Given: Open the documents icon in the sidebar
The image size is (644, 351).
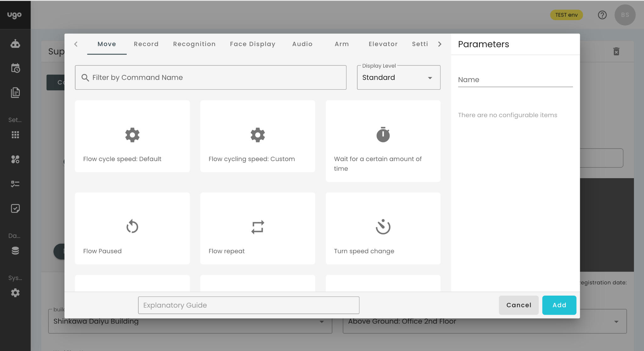Looking at the screenshot, I should pos(15,93).
